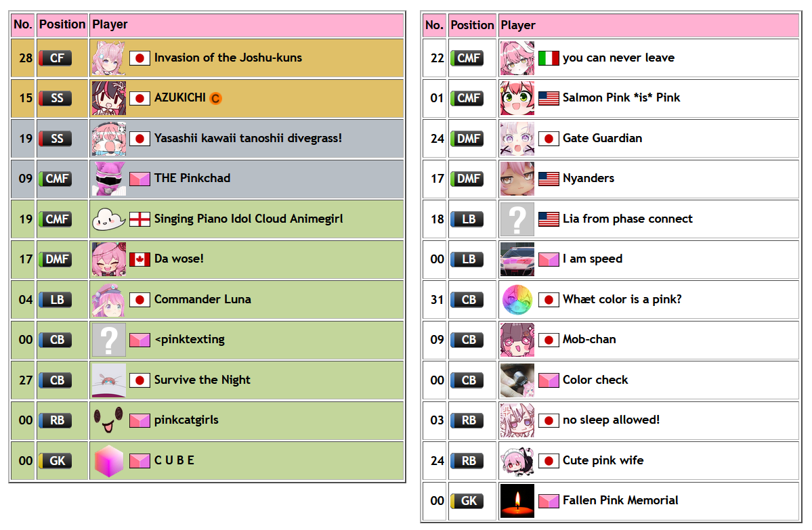812x530 pixels.
Task: Click the Gate Guardian avatar
Action: 517,139
